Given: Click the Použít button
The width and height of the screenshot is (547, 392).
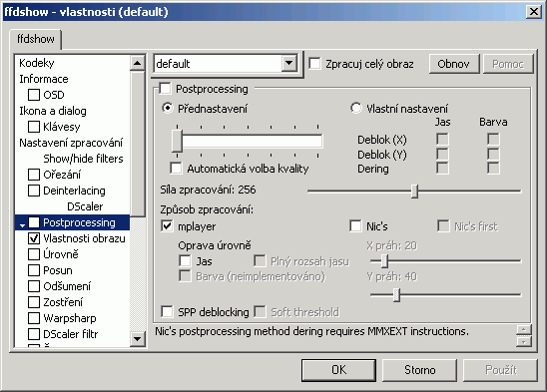Looking at the screenshot, I should pos(500,370).
